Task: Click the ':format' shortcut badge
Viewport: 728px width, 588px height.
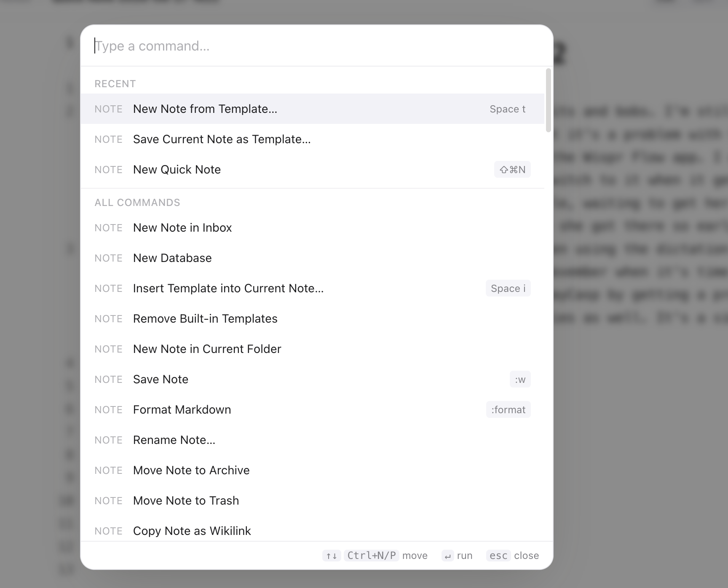Action: 509,410
